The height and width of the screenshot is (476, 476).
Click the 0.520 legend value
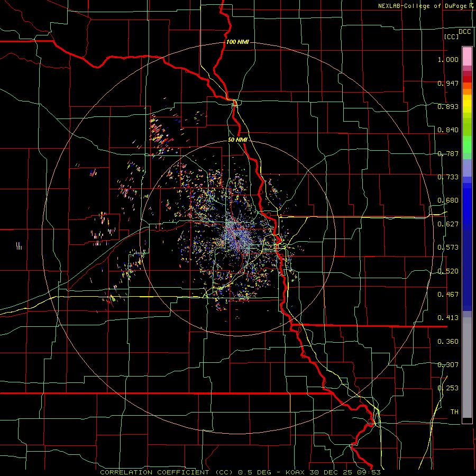[448, 271]
